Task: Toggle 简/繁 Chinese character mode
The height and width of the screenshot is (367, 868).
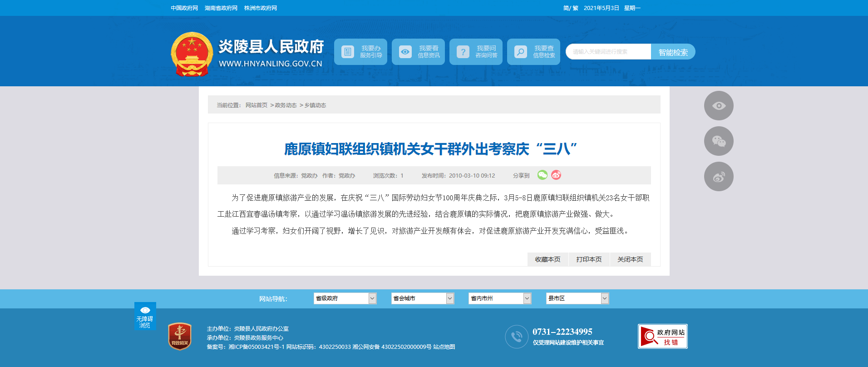Action: coord(570,8)
